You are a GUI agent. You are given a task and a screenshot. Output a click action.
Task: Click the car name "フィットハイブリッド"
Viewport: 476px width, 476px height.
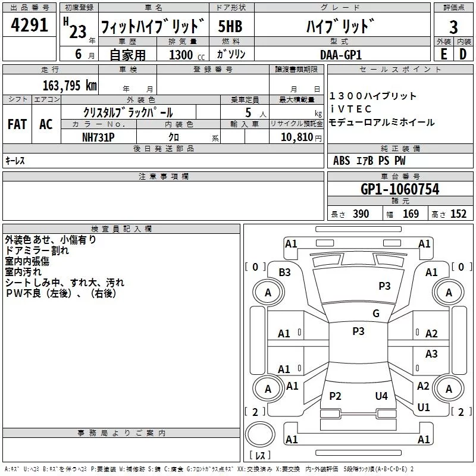tap(153, 26)
